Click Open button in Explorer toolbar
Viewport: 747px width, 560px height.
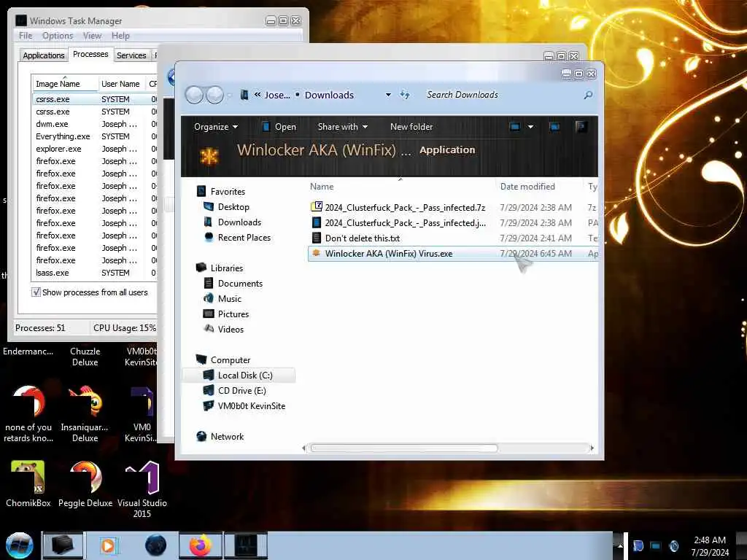tap(279, 127)
